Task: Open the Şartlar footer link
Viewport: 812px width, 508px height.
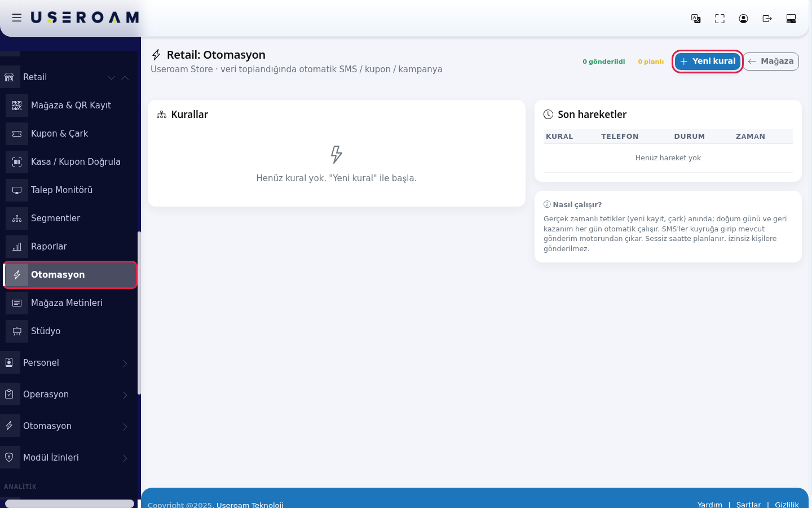Action: [x=748, y=505]
